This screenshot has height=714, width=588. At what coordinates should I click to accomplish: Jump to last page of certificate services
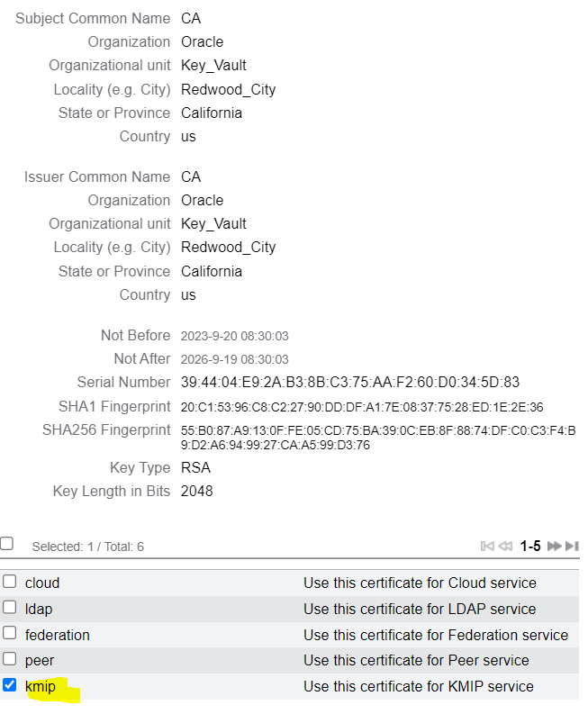coord(572,546)
